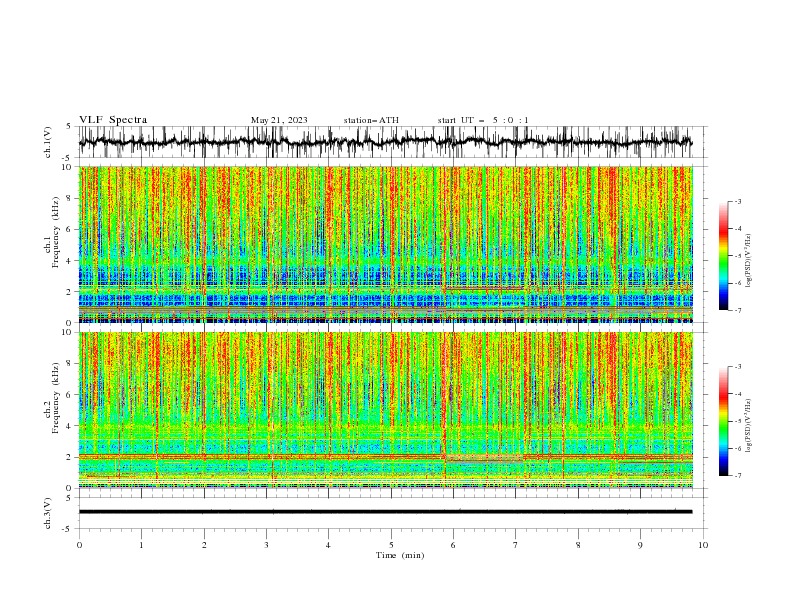Click the "station=ATH" label
This screenshot has height=612, width=792.
pyautogui.click(x=371, y=120)
